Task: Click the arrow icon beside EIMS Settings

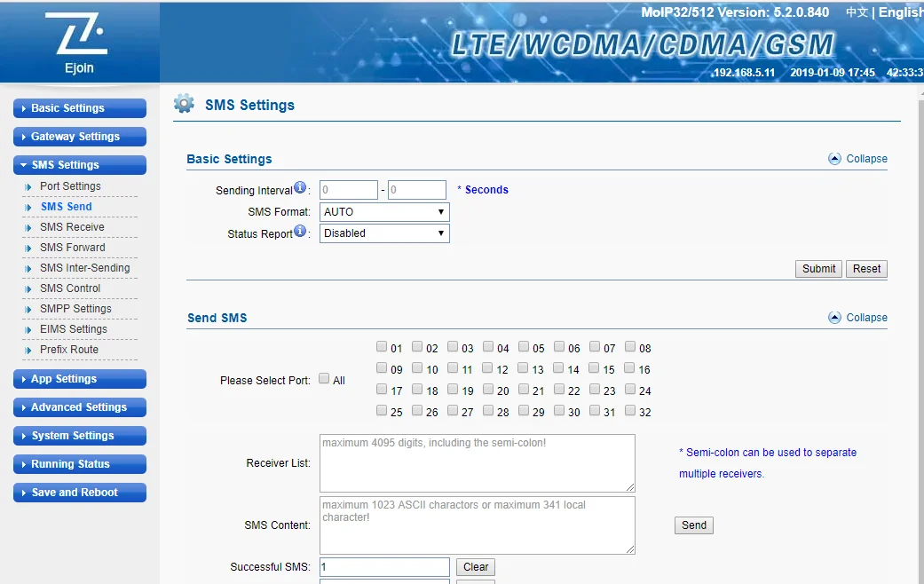Action: pyautogui.click(x=28, y=330)
